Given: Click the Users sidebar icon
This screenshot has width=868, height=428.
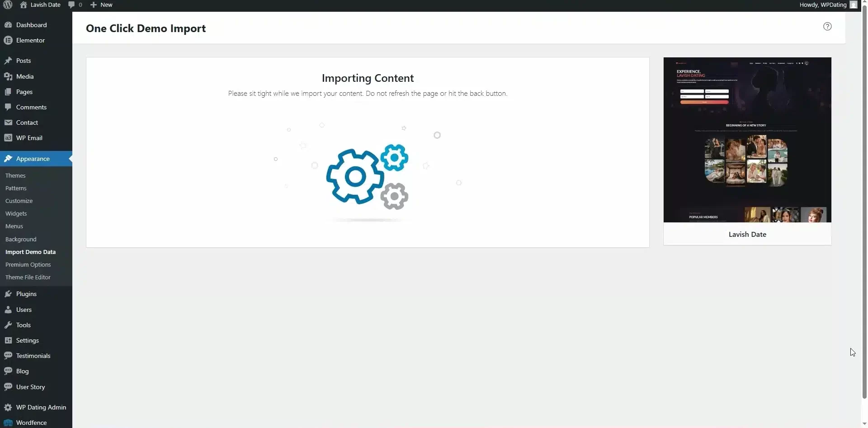Looking at the screenshot, I should click(x=8, y=310).
